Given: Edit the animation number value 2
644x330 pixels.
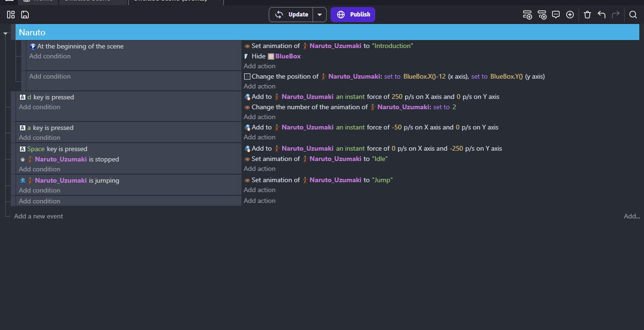Looking at the screenshot, I should 454,107.
